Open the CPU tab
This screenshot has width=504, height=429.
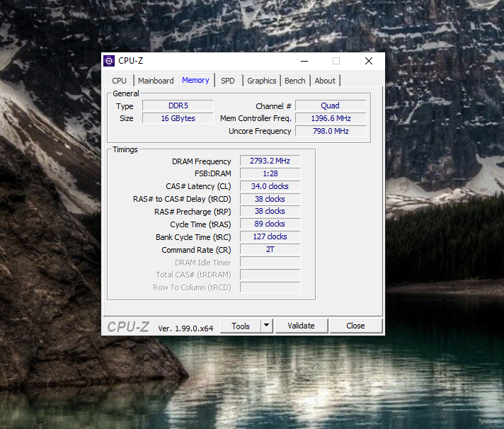[x=119, y=81]
